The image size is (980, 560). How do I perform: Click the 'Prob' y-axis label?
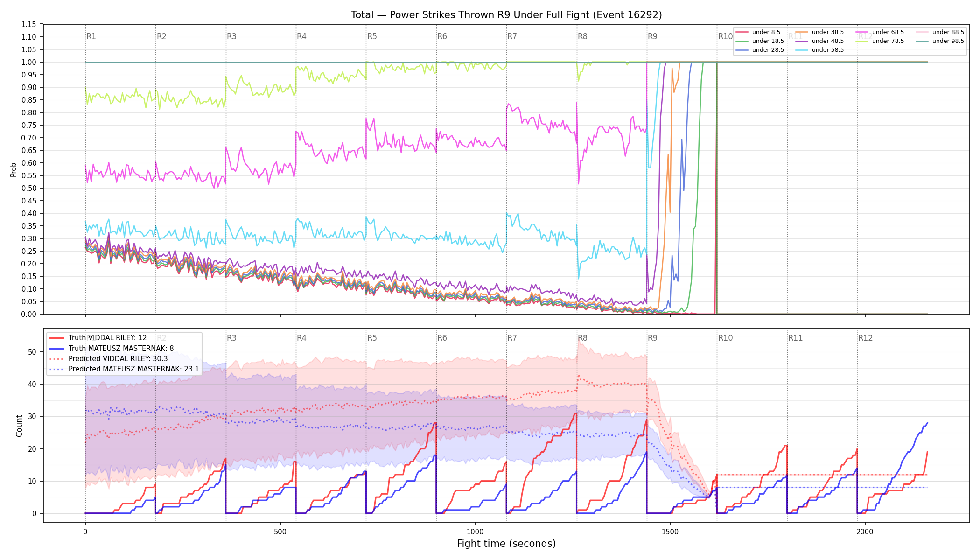(14, 169)
